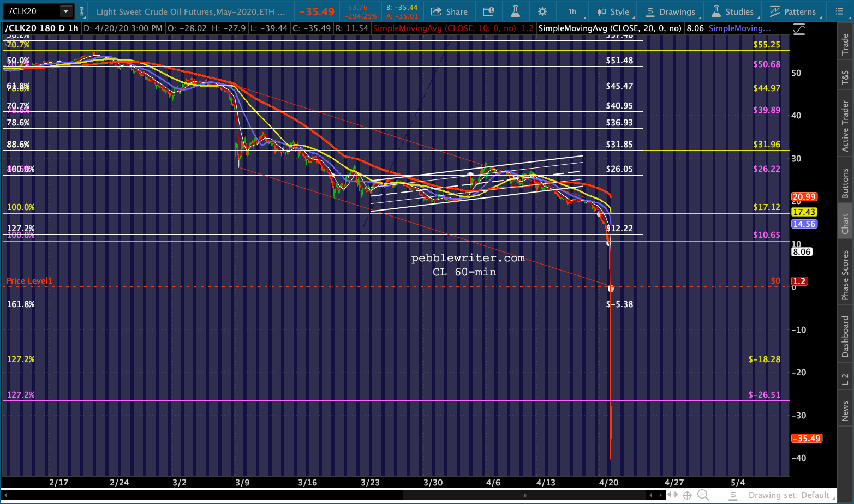Toggle the symbol link clipboard icon
Screen dimensions: 854x504
[x=82, y=11]
